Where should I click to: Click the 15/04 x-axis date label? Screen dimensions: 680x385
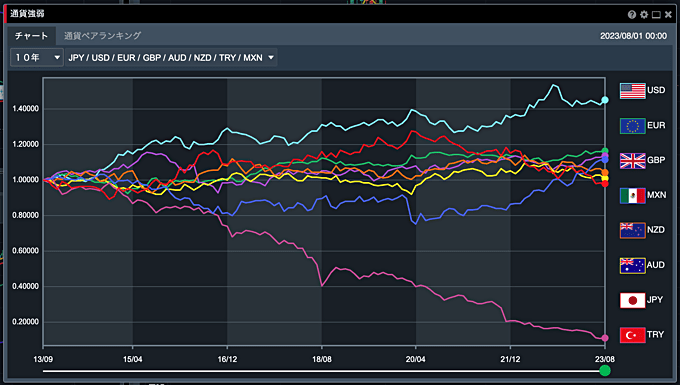tap(133, 359)
